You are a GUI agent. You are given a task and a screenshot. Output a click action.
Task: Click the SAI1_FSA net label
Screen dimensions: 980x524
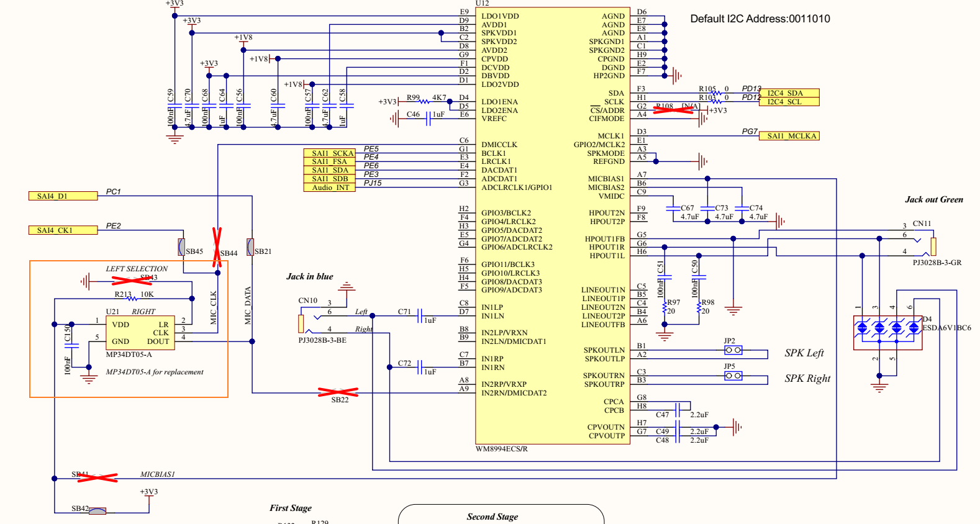click(x=330, y=161)
